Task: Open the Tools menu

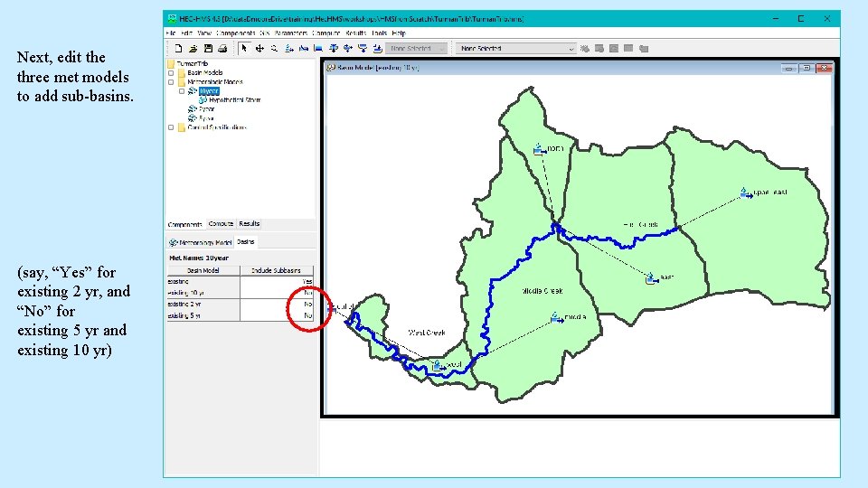Action: pyautogui.click(x=379, y=33)
